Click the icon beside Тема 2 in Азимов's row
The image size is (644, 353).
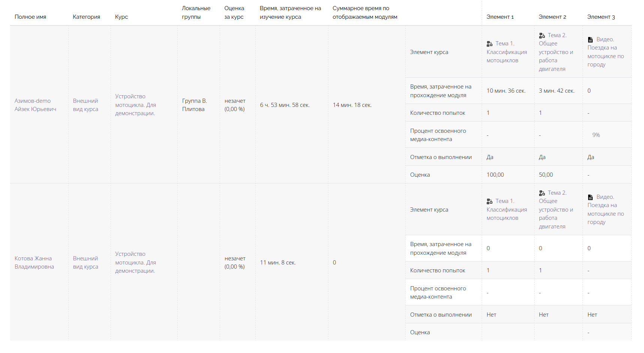[542, 36]
